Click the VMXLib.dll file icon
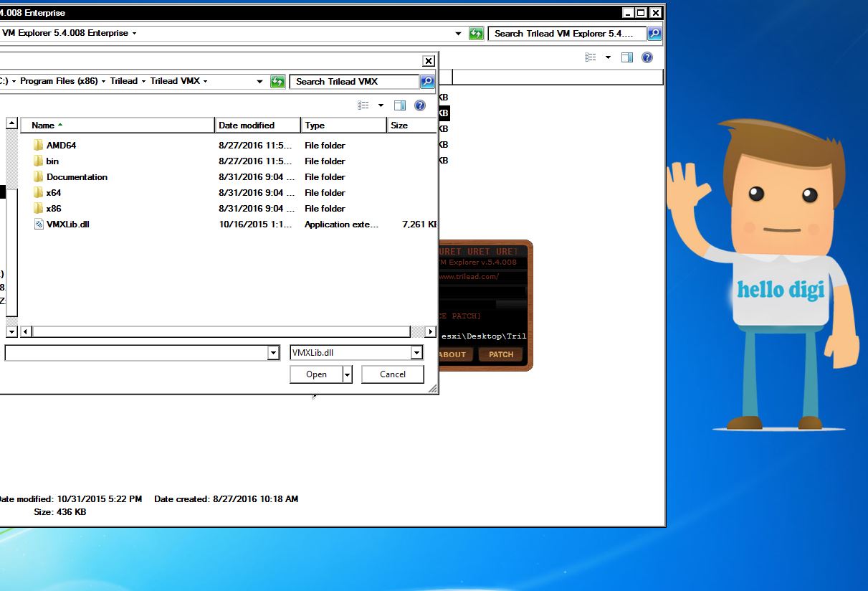The height and width of the screenshot is (591, 868). [39, 224]
